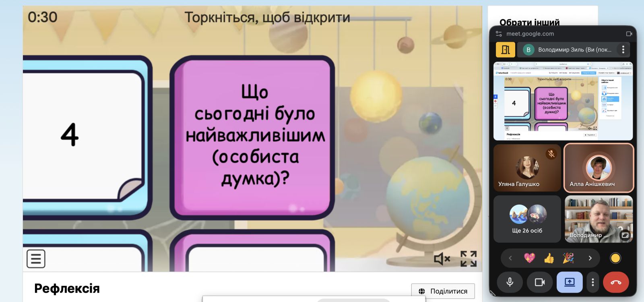The width and height of the screenshot is (644, 302).
Task: Turn the Meet camera on or off
Action: pyautogui.click(x=539, y=282)
